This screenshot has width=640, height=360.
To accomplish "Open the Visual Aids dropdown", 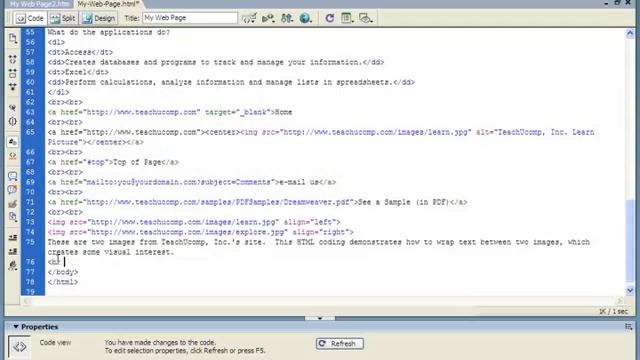I will tap(365, 18).
